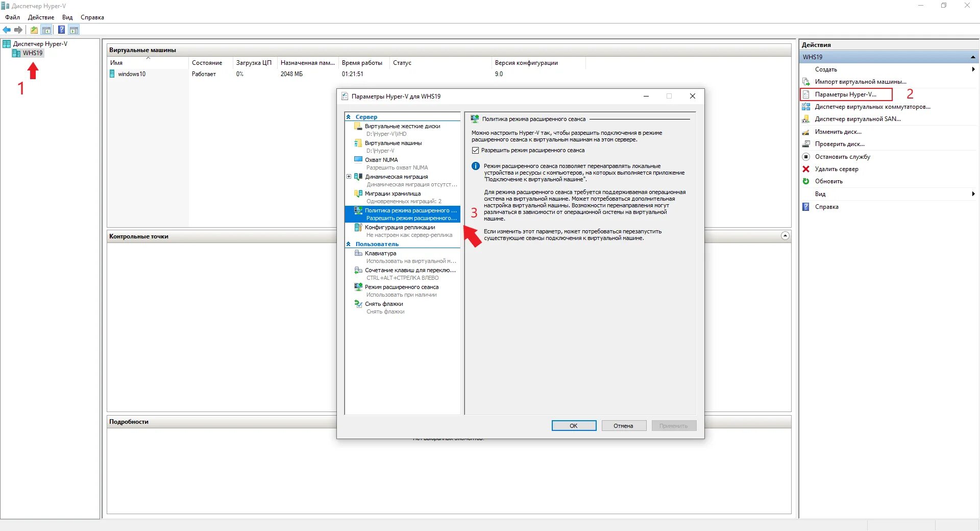Open Параметры Hyper-V... action
This screenshot has height=531, width=980.
[x=846, y=94]
